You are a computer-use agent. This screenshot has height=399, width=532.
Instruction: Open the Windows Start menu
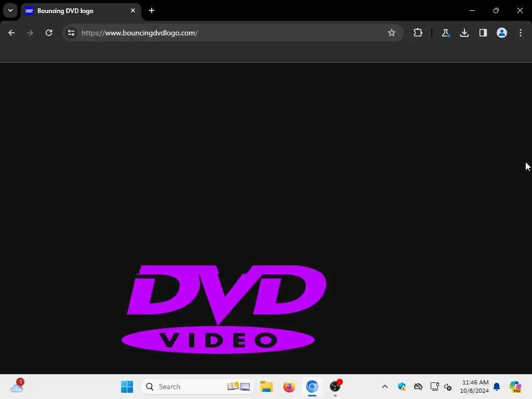127,387
